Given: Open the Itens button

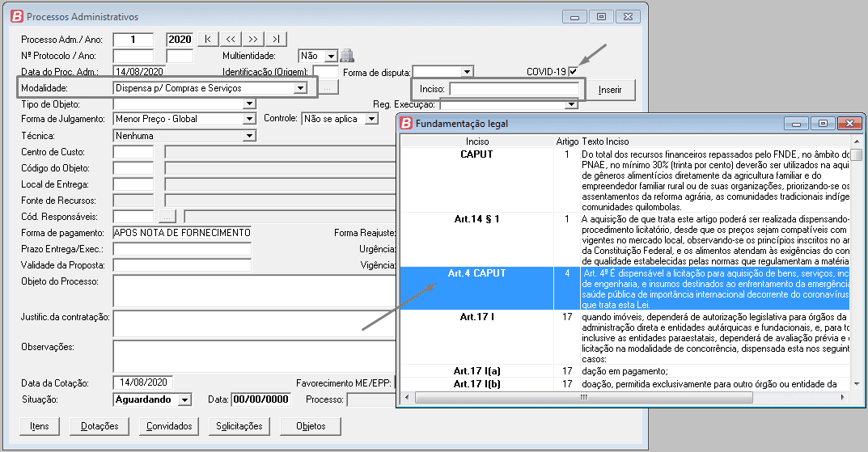Looking at the screenshot, I should coord(39,426).
